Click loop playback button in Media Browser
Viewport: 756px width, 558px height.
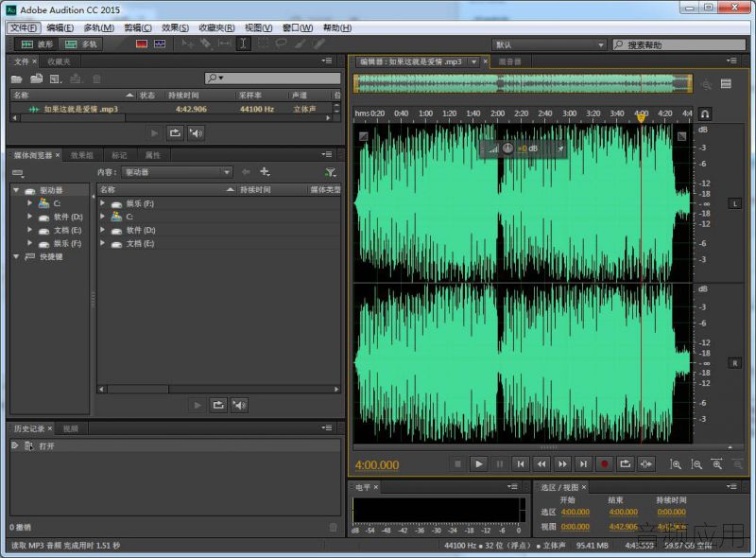[218, 405]
